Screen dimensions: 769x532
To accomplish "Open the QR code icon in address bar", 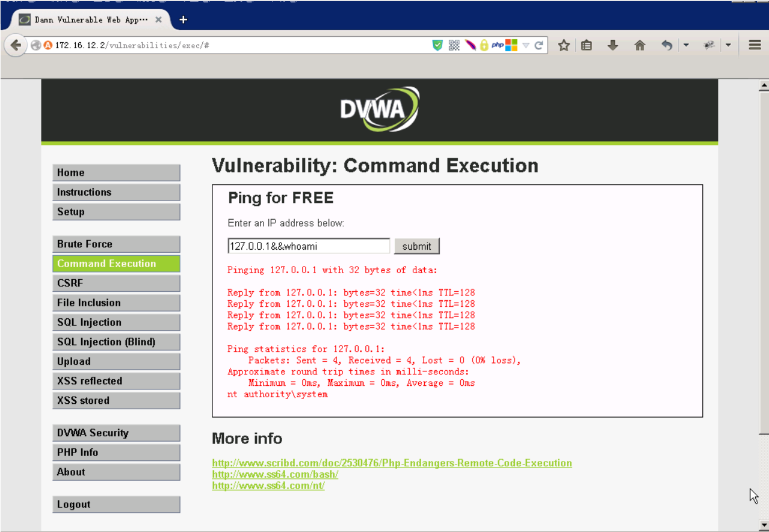I will (454, 45).
